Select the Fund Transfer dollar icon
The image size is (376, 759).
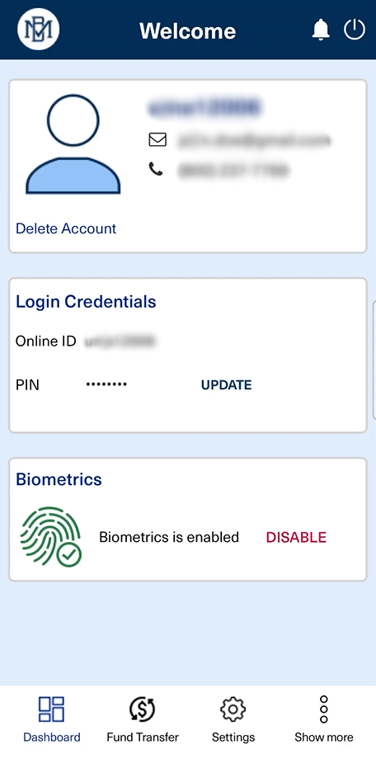click(x=142, y=709)
